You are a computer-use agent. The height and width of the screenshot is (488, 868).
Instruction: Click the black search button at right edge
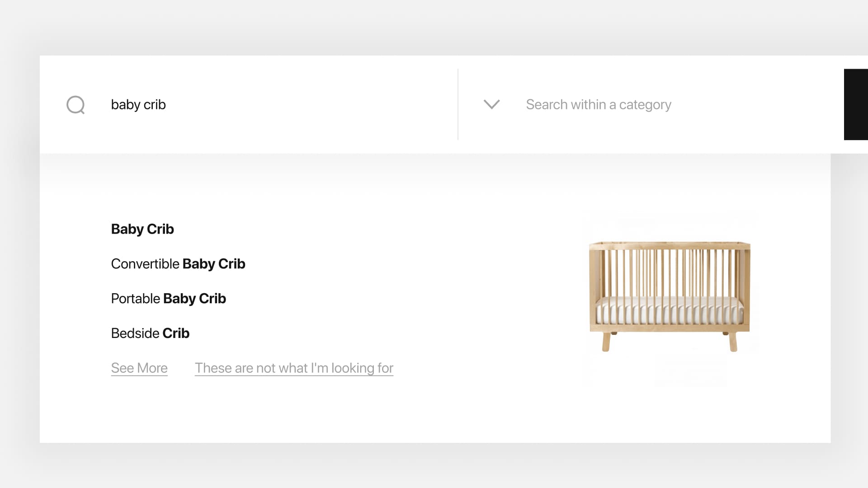(855, 104)
